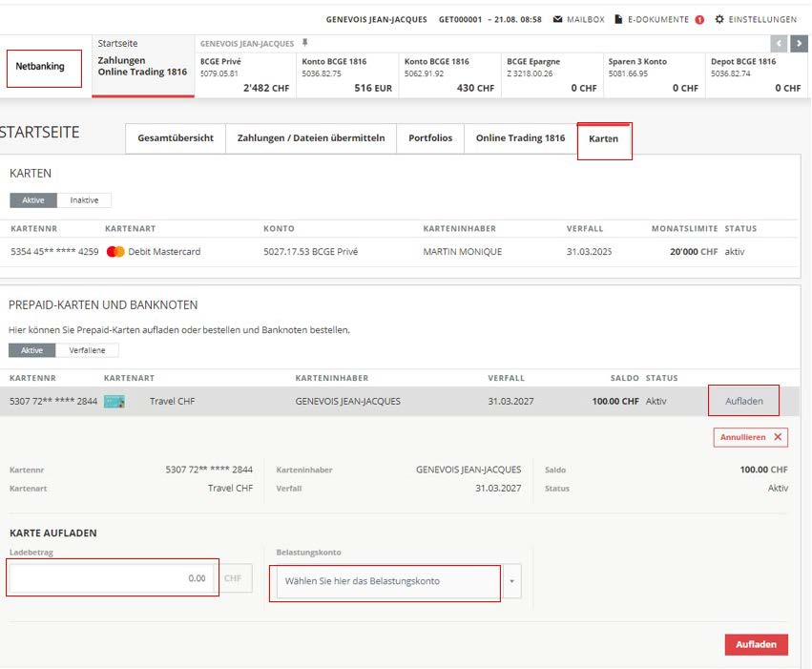
Task: Click the Travel CHF card thumbnail
Action: (x=115, y=401)
